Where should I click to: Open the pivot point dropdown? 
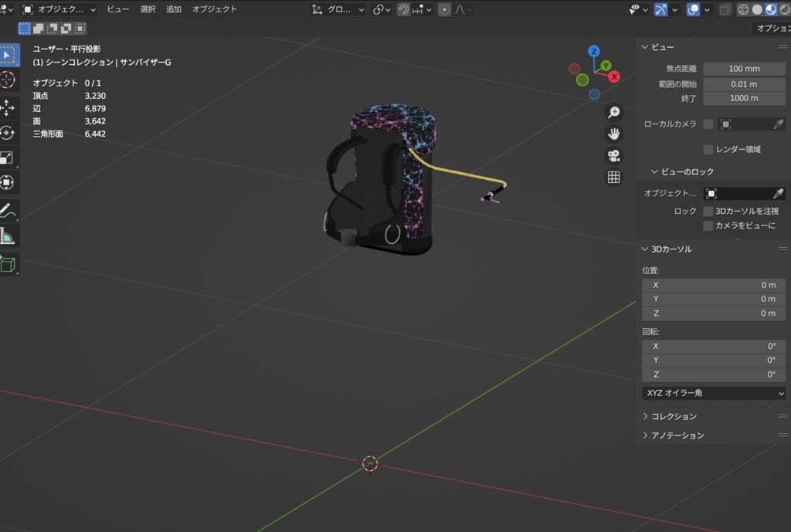tap(382, 9)
